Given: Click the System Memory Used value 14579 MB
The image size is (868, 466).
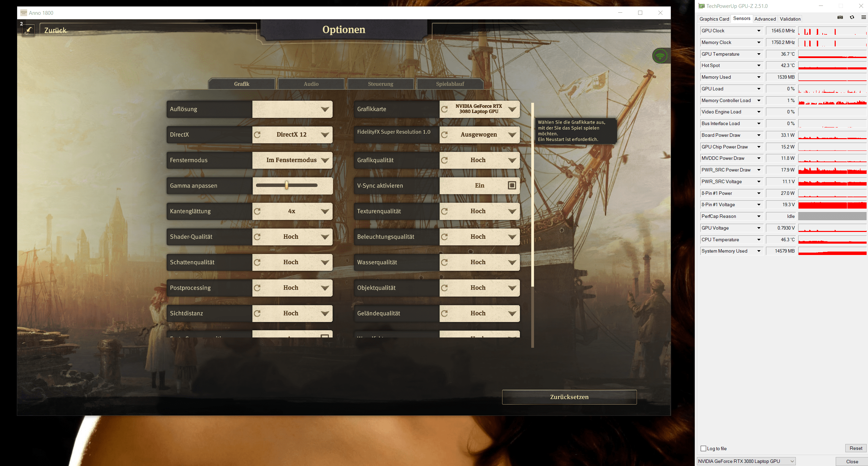Looking at the screenshot, I should (781, 251).
